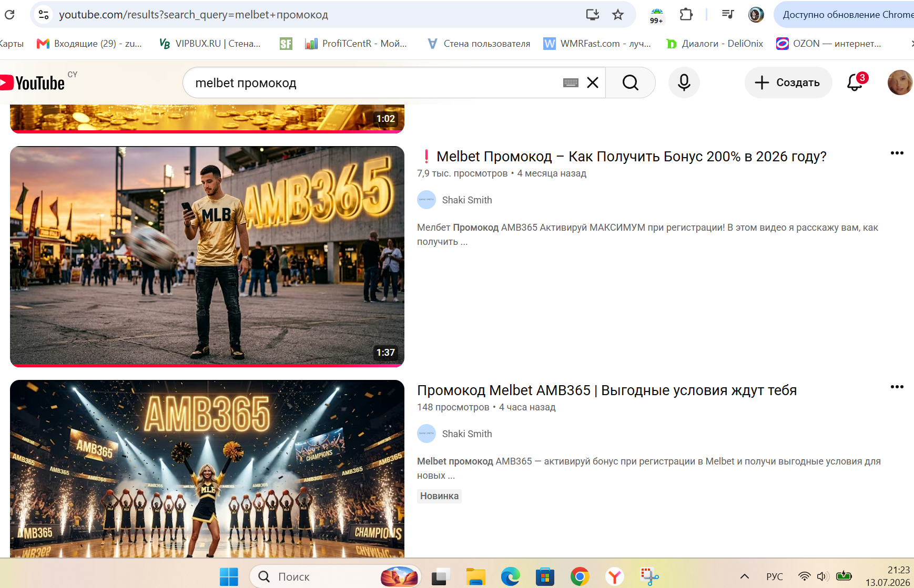The image size is (914, 588).
Task: Click the Новинка badge
Action: coord(439,496)
